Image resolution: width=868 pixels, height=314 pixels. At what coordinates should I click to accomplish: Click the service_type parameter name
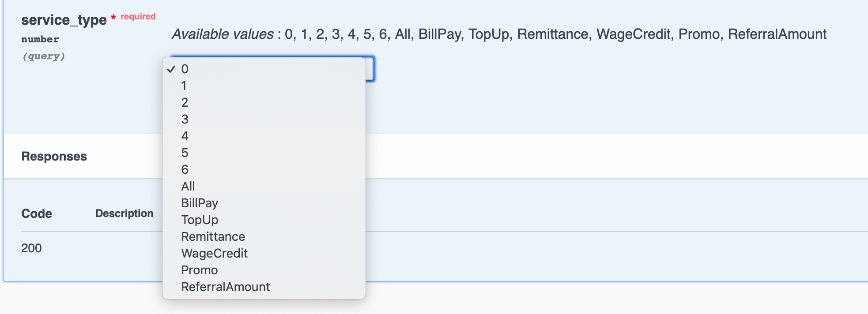pyautogui.click(x=64, y=20)
